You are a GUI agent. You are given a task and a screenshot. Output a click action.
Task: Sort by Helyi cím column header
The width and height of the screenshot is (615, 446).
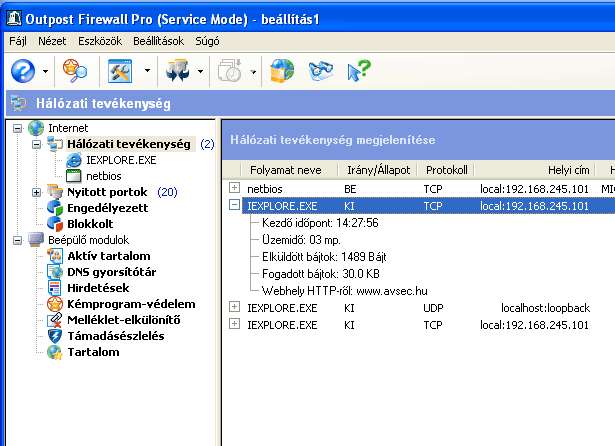point(534,170)
